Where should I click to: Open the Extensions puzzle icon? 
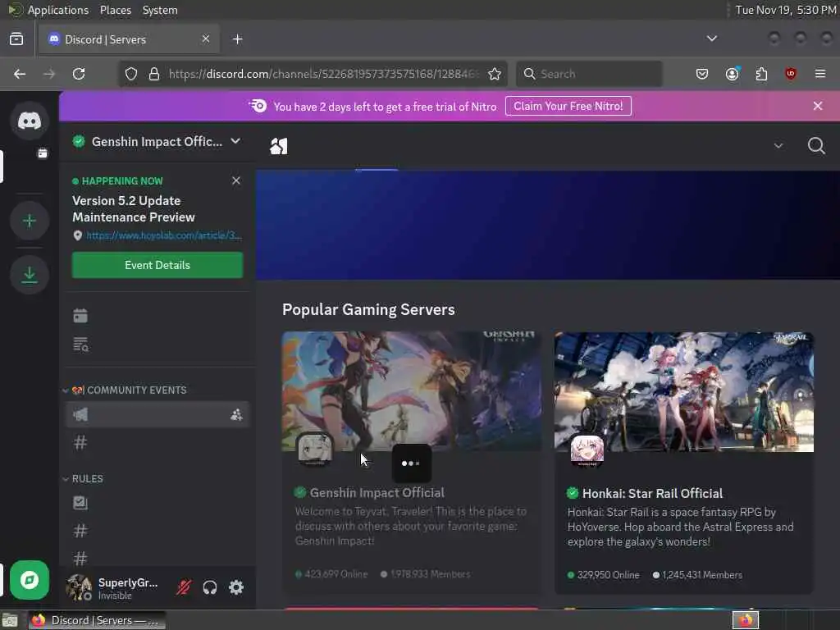tap(761, 74)
